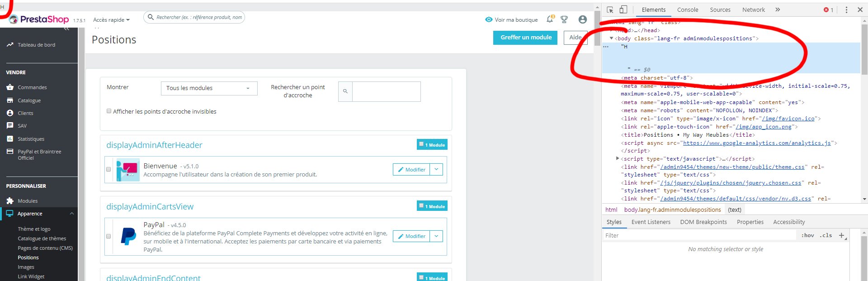Viewport: 868px width, 281px height.
Task: Click the search magnifier in top bar
Action: pyautogui.click(x=150, y=17)
